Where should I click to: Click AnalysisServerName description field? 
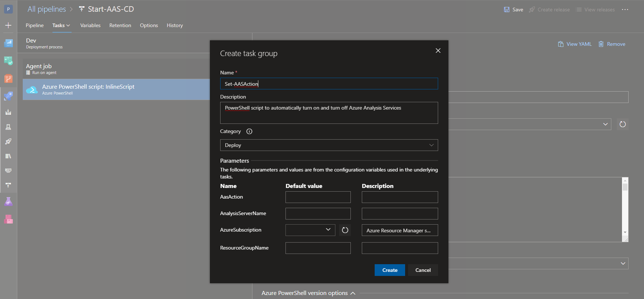click(x=400, y=214)
